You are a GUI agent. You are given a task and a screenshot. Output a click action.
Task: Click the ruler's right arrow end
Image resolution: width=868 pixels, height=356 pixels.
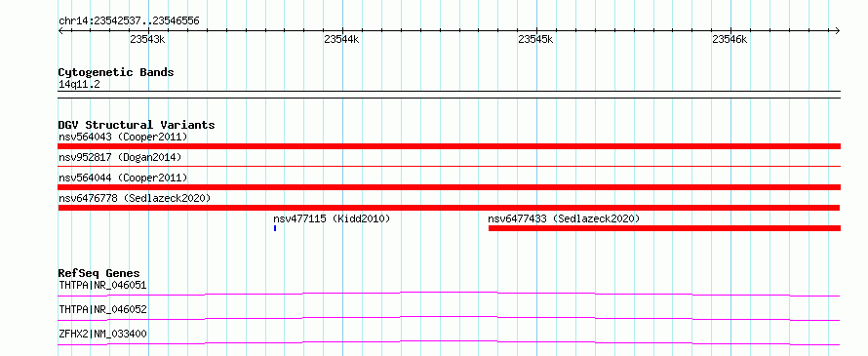[x=838, y=30]
